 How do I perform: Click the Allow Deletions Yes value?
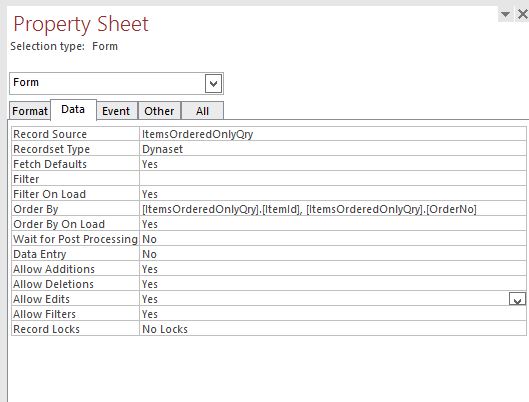click(x=333, y=284)
